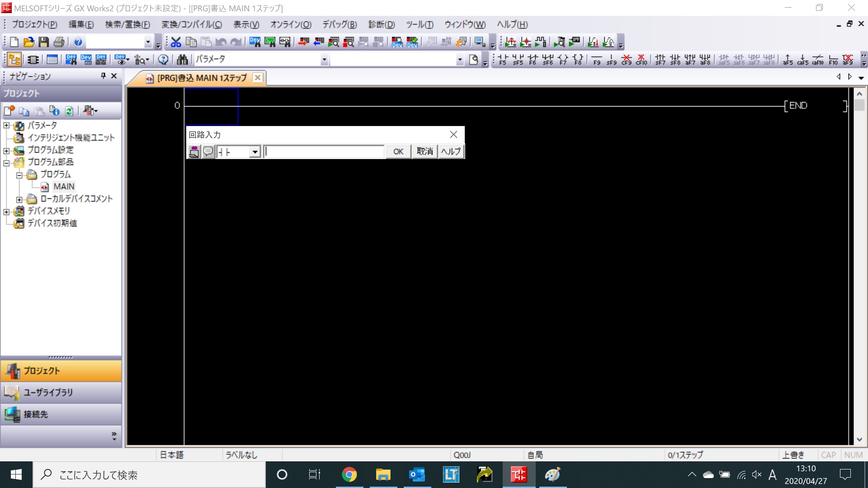Click the blue Help question mark icon
Screen dimensions: 868x488
pyautogui.click(x=78, y=42)
